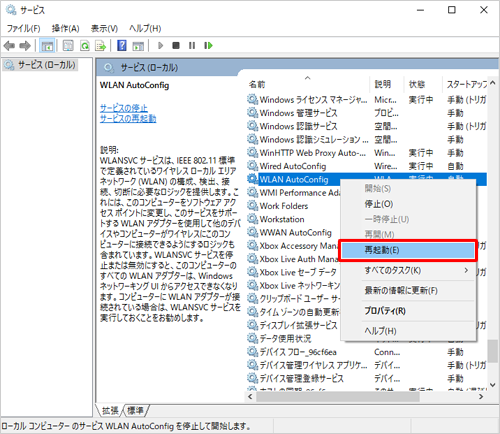Click gear icon of WWAN AutoConfig row
Viewport: 500px width, 434px height.
click(x=253, y=232)
